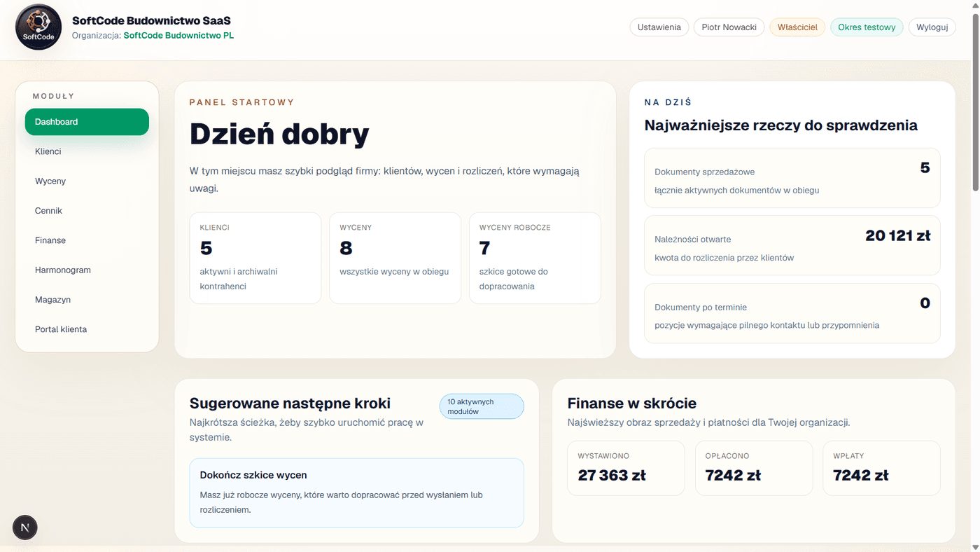Click the Właściciel role badge
The height and width of the screenshot is (552, 980).
(797, 27)
